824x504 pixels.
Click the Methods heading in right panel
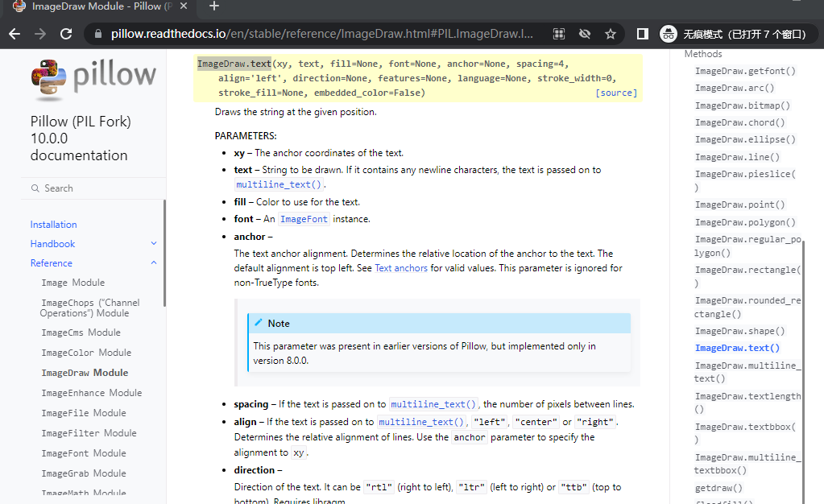[703, 54]
